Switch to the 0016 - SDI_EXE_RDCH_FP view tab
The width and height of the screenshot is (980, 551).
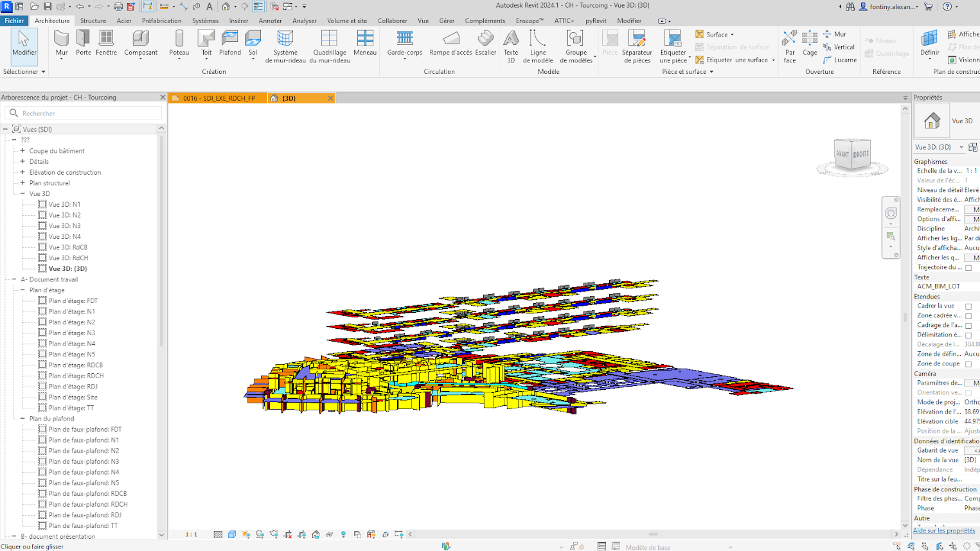218,98
